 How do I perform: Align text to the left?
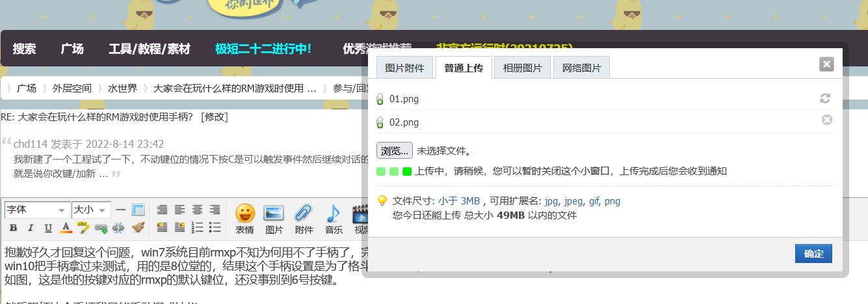coord(179,210)
